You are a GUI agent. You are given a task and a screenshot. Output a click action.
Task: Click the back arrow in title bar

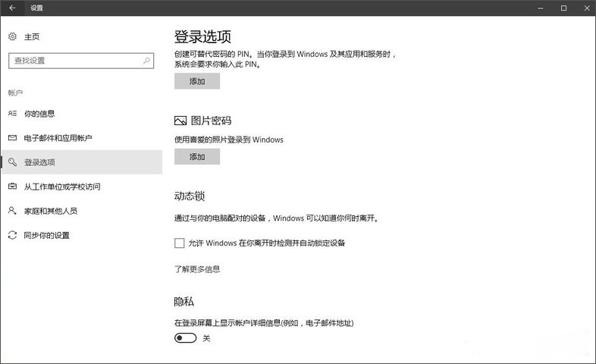click(x=12, y=8)
